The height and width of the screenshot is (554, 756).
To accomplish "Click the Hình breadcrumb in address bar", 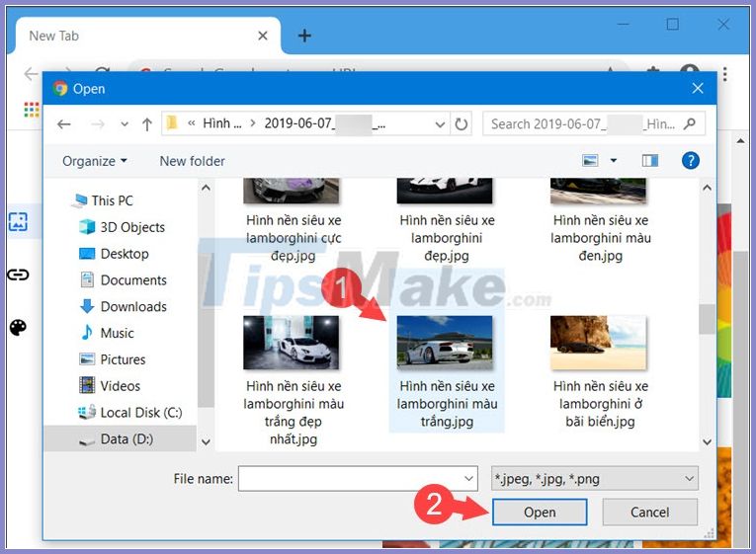I will [221, 123].
